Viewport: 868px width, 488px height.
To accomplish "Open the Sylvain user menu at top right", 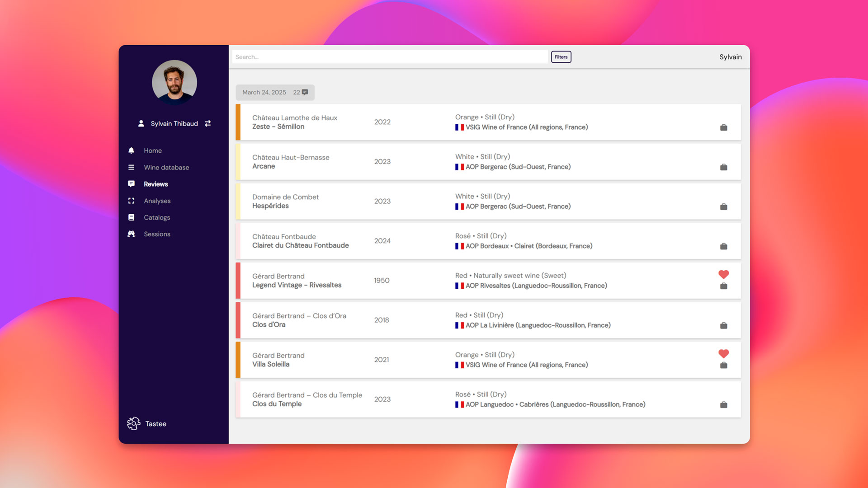I will tap(730, 57).
